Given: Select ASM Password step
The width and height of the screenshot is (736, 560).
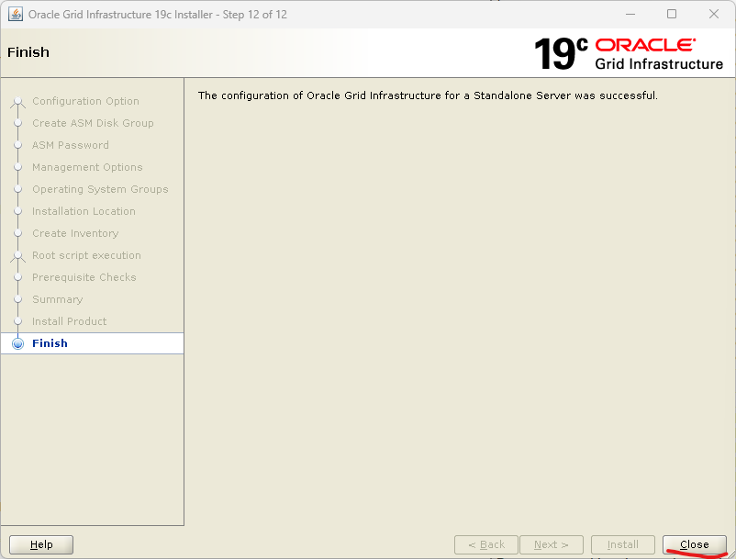Looking at the screenshot, I should (x=71, y=145).
